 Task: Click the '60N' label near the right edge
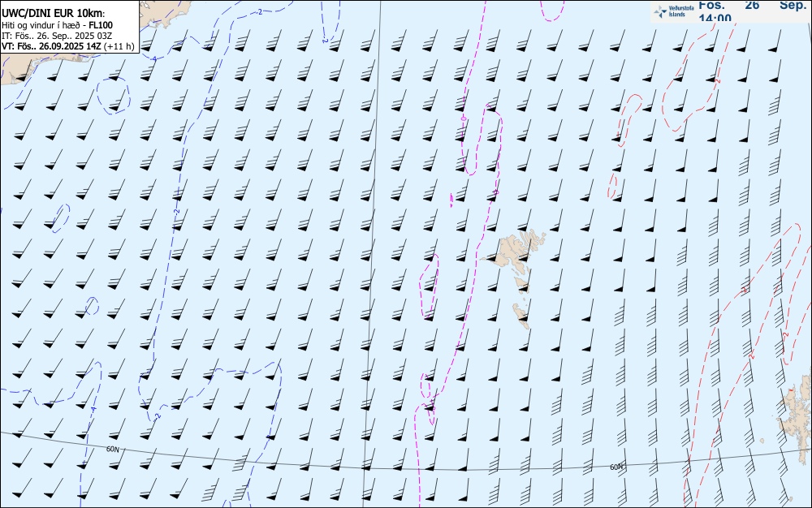[616, 467]
